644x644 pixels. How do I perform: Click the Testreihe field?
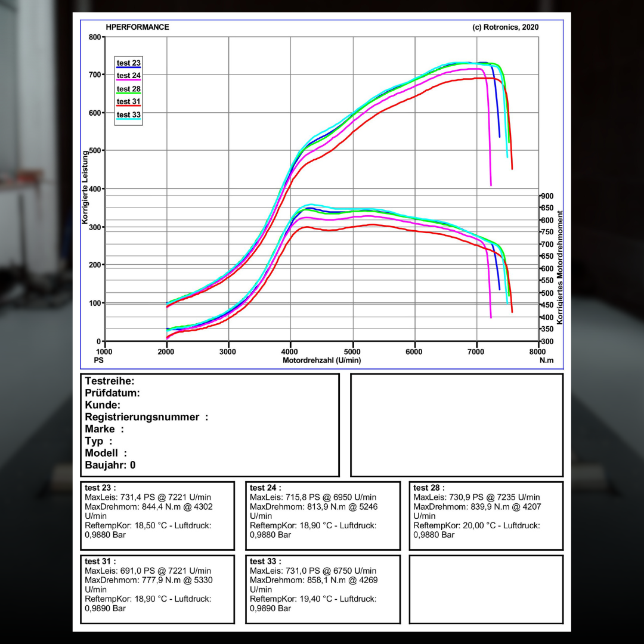pos(110,381)
